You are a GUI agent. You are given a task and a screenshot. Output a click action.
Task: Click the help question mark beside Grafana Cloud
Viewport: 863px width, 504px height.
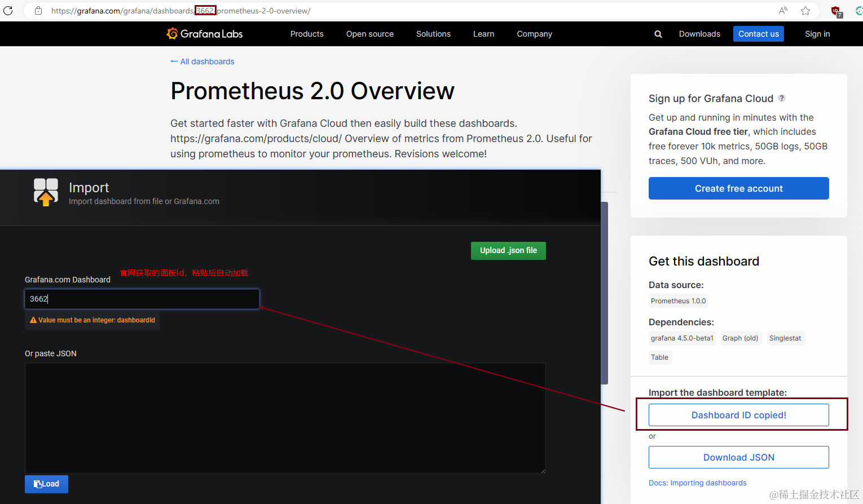coord(782,98)
